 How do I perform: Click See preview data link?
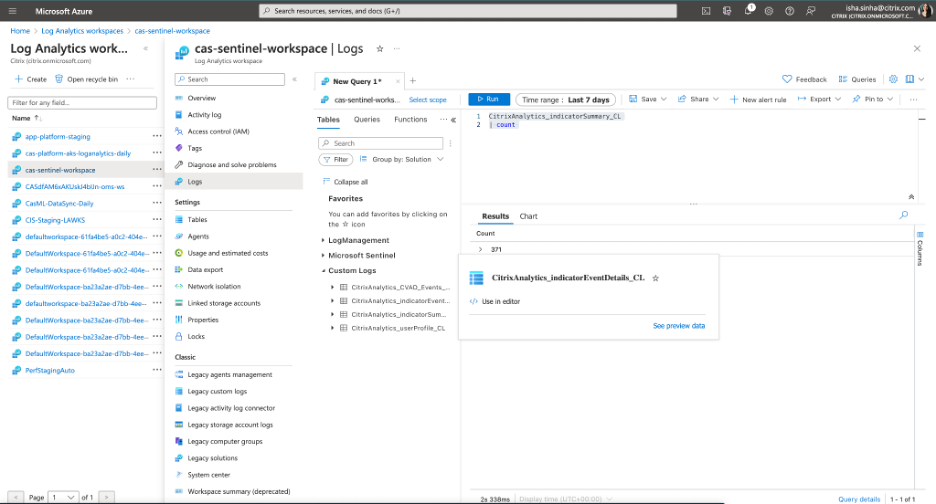click(x=679, y=326)
